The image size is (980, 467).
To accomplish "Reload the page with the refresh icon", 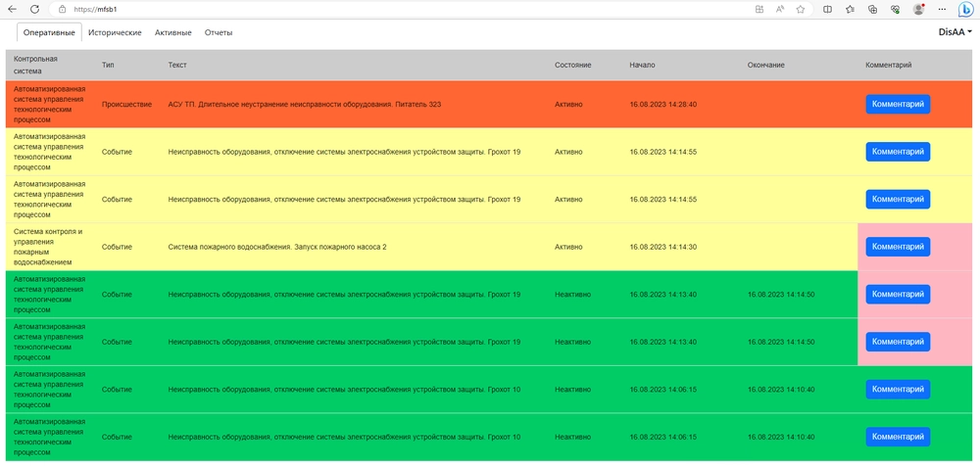I will tap(34, 9).
